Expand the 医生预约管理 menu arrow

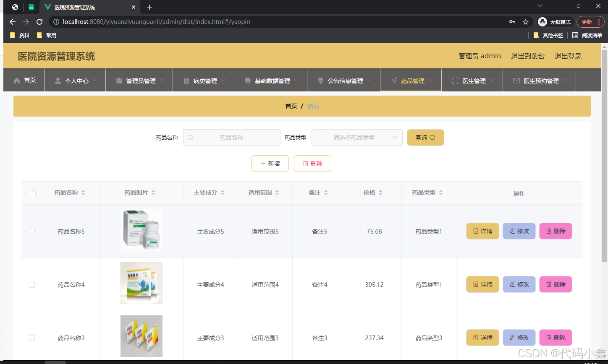[565, 80]
